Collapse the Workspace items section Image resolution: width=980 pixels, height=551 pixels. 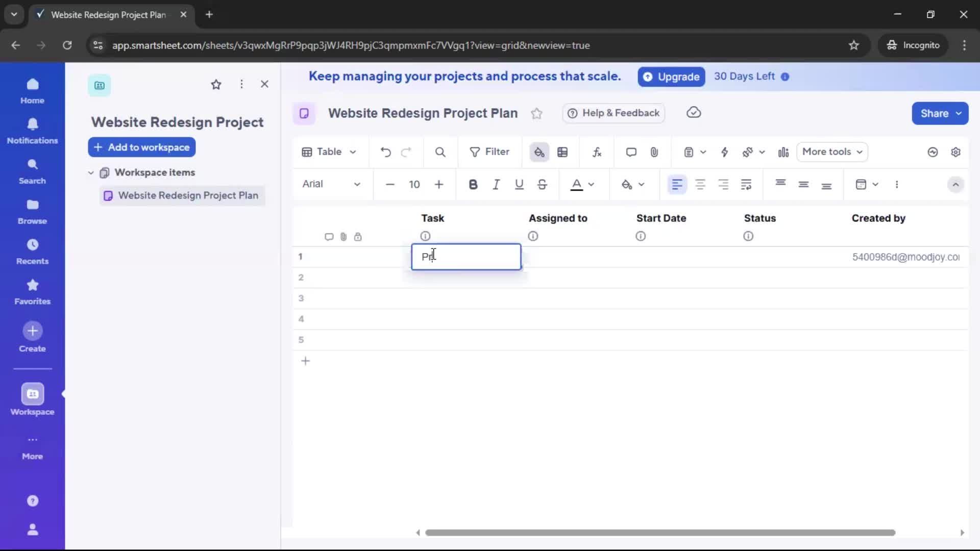(91, 172)
